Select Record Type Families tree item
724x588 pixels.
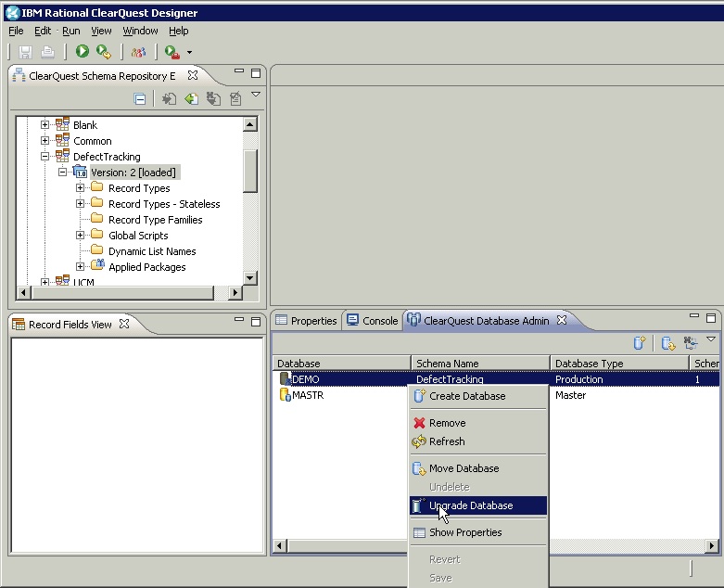tap(155, 220)
